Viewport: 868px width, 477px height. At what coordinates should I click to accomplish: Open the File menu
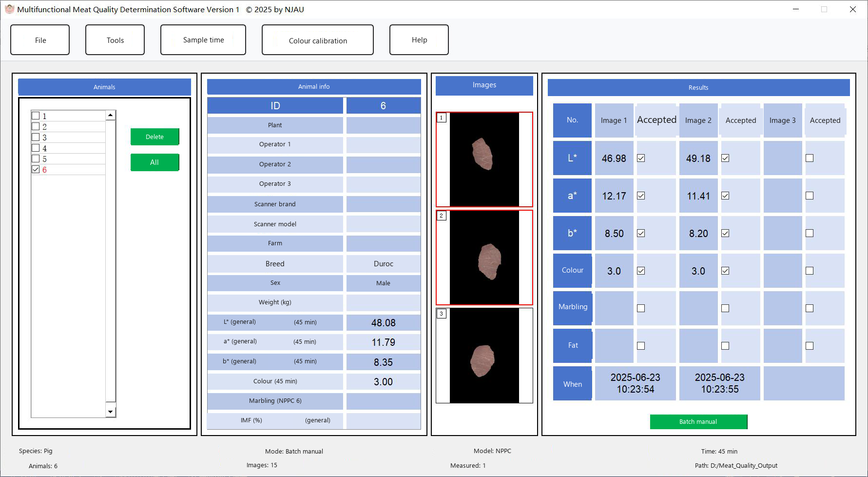40,40
